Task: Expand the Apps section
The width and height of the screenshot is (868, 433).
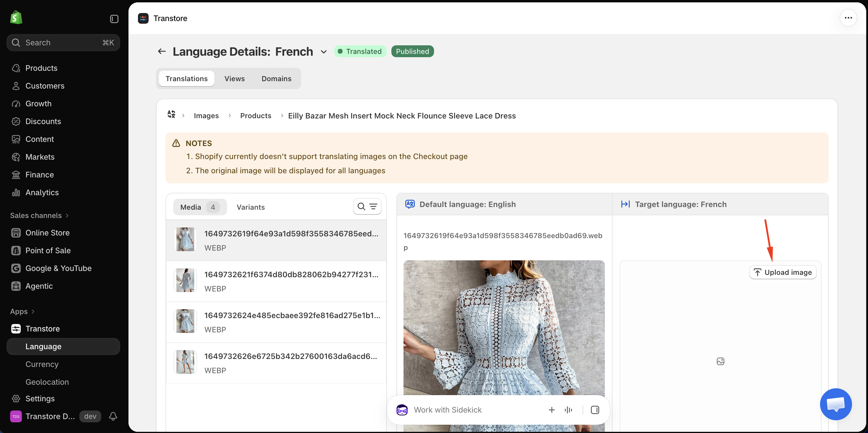Action: [22, 311]
